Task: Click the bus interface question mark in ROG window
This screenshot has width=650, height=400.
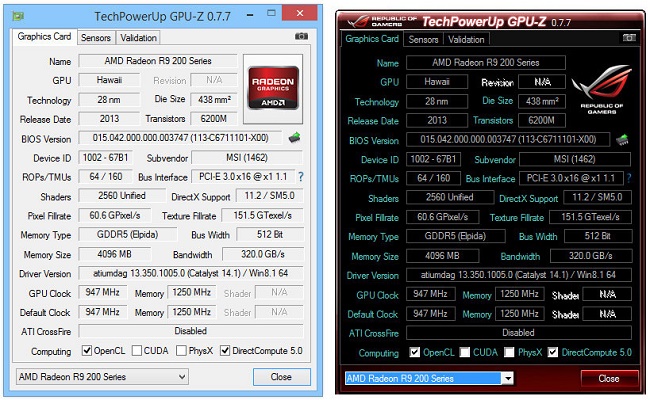Action: (629, 178)
